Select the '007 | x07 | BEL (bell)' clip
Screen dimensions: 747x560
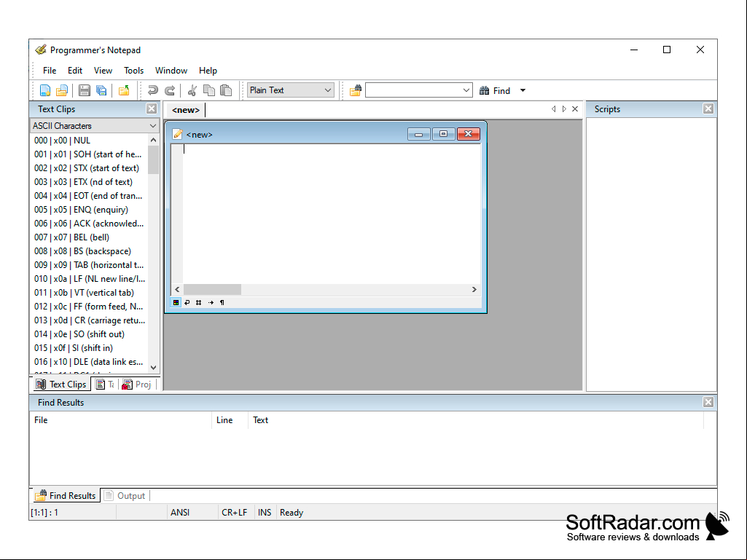(x=72, y=237)
